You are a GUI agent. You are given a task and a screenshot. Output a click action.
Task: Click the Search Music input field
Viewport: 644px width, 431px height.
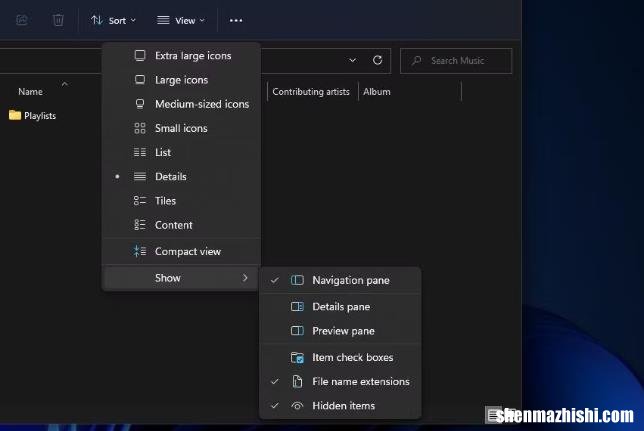456,61
